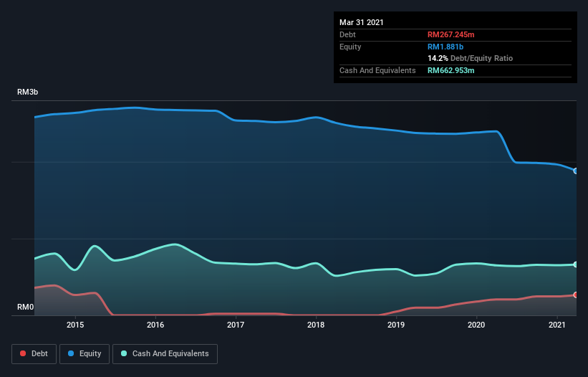Select the 2017 x-axis label
Screen dimensions: 588x377
(236, 325)
